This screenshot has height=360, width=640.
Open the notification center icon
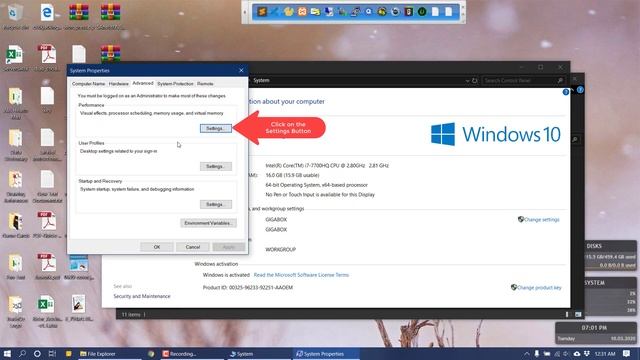pyautogui.click(x=627, y=353)
